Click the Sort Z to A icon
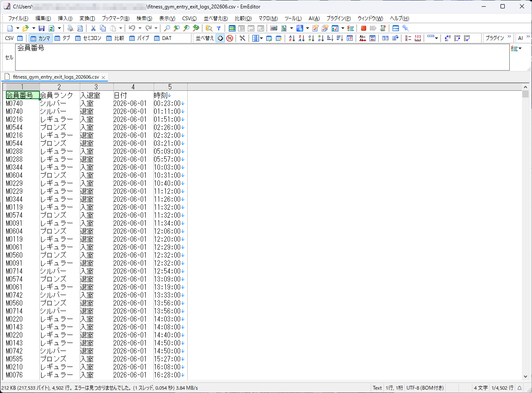 [301, 38]
